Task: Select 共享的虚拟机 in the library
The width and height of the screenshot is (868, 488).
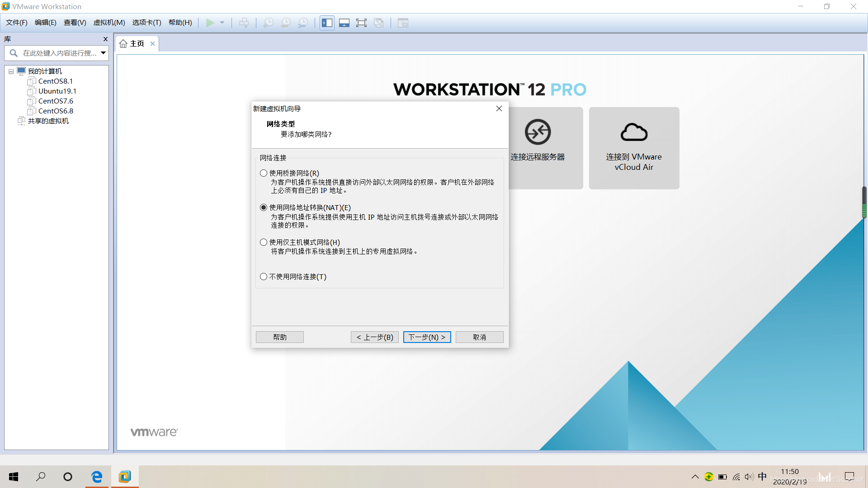Action: coord(48,121)
